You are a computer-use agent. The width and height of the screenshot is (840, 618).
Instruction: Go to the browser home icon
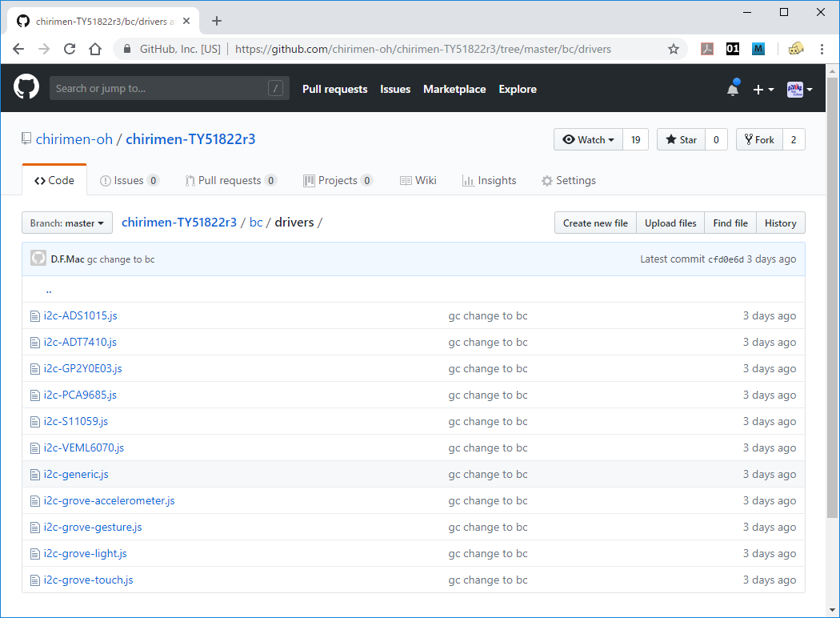click(95, 49)
